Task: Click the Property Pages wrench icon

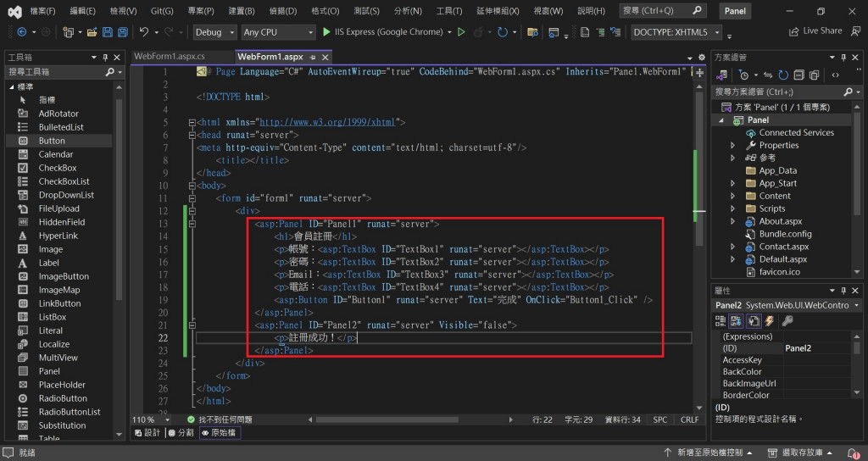Action: coord(787,320)
